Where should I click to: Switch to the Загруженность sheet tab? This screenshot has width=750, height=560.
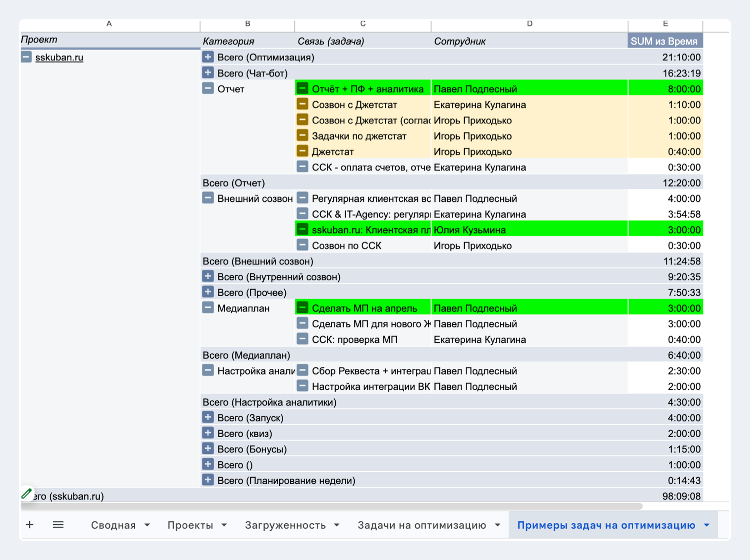(x=285, y=525)
